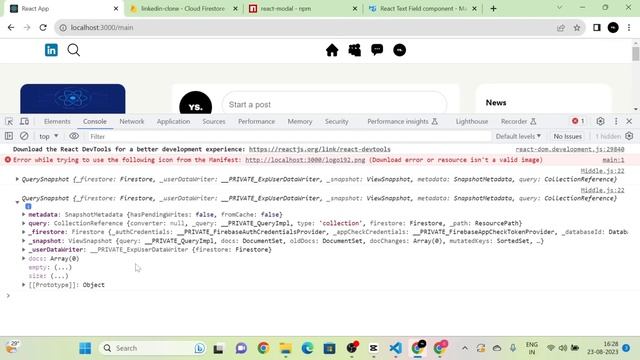
Task: Open console settings gear beside hidden count
Action: [x=629, y=136]
